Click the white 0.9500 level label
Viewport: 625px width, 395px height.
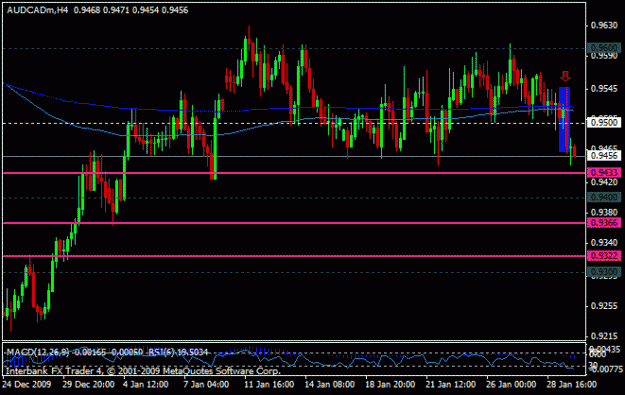click(x=604, y=122)
